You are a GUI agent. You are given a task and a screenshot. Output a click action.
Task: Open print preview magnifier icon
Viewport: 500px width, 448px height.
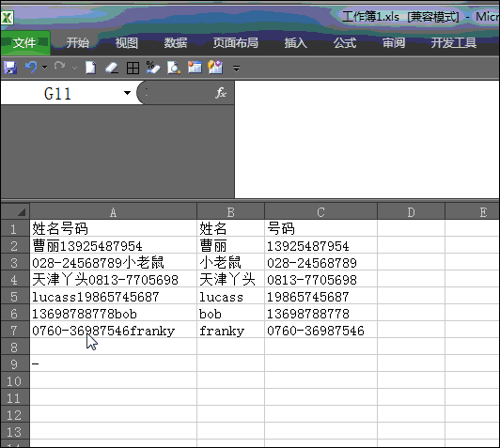pyautogui.click(x=174, y=68)
